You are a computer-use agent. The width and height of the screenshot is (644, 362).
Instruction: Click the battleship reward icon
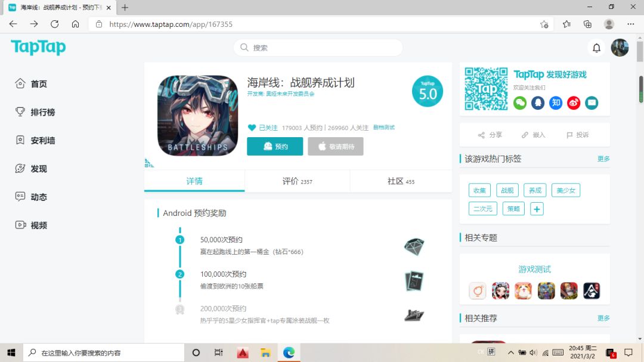414,315
